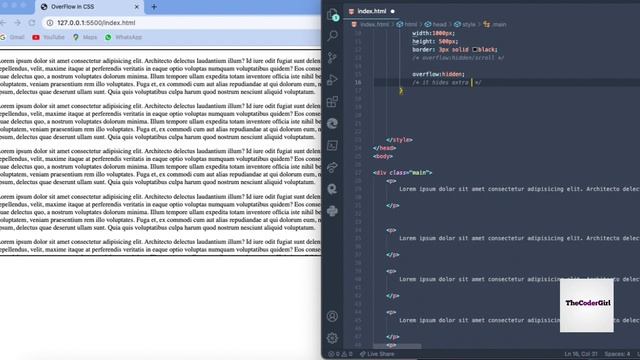Open the WhatsApp bookmark
The width and height of the screenshot is (640, 360).
click(123, 37)
